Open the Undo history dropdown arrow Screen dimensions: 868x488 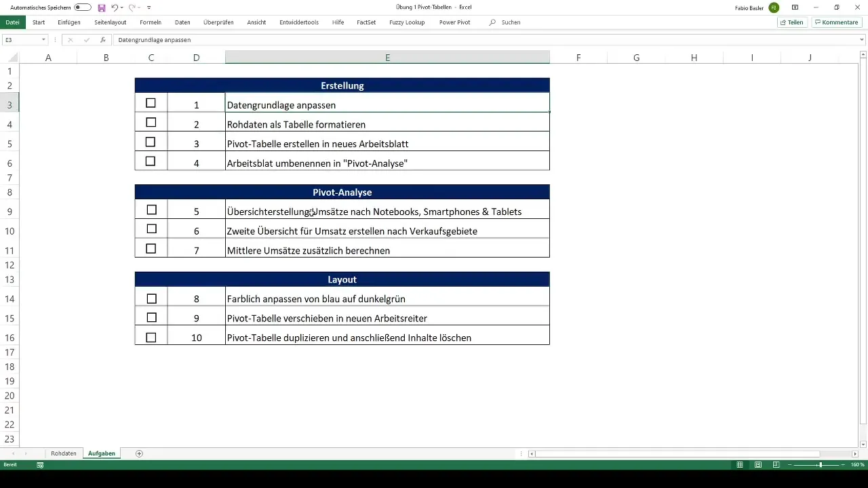pos(122,7)
